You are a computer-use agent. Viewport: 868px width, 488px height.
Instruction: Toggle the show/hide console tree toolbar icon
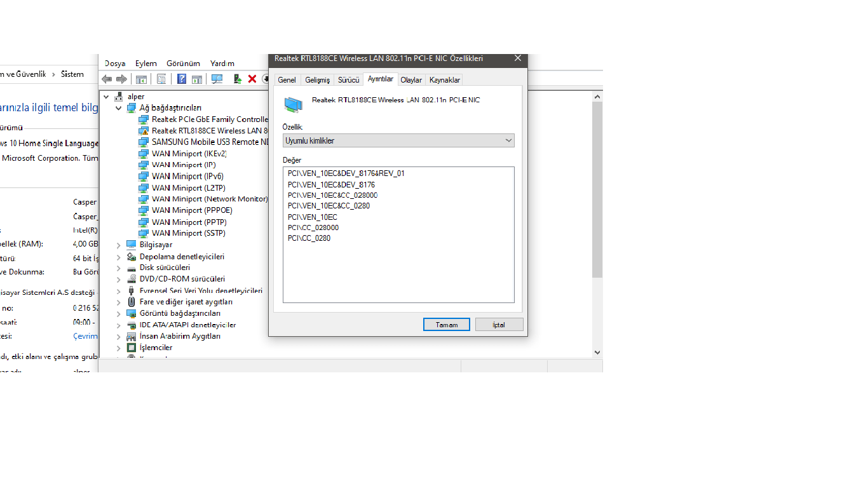click(x=141, y=79)
